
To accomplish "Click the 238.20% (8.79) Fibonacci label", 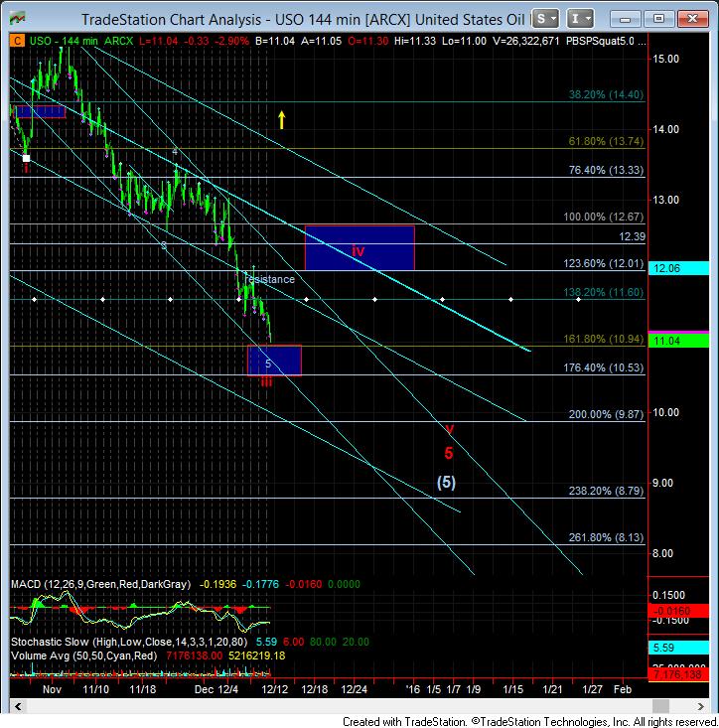I will [x=606, y=491].
